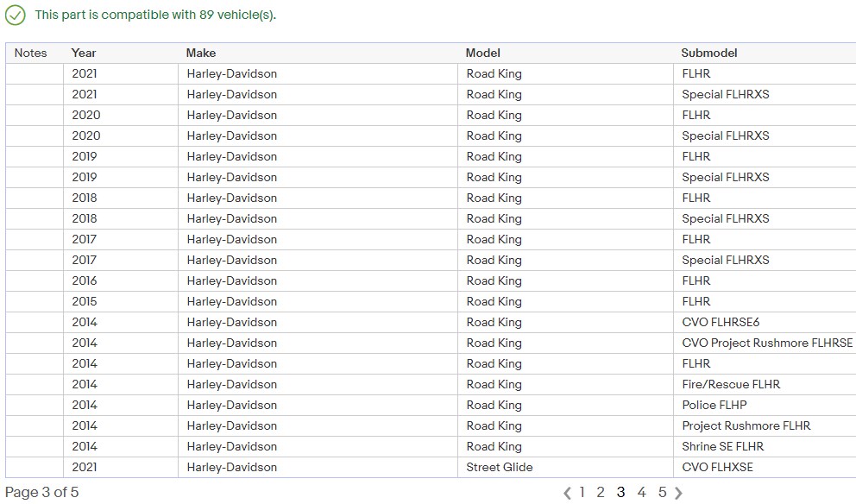
Task: Click the Year column header
Action: tap(84, 53)
